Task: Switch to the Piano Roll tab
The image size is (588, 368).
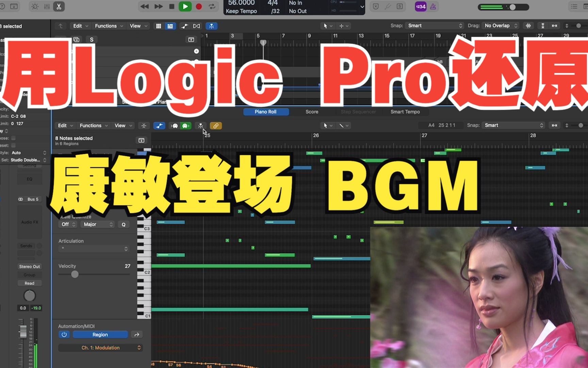Action: pos(266,112)
